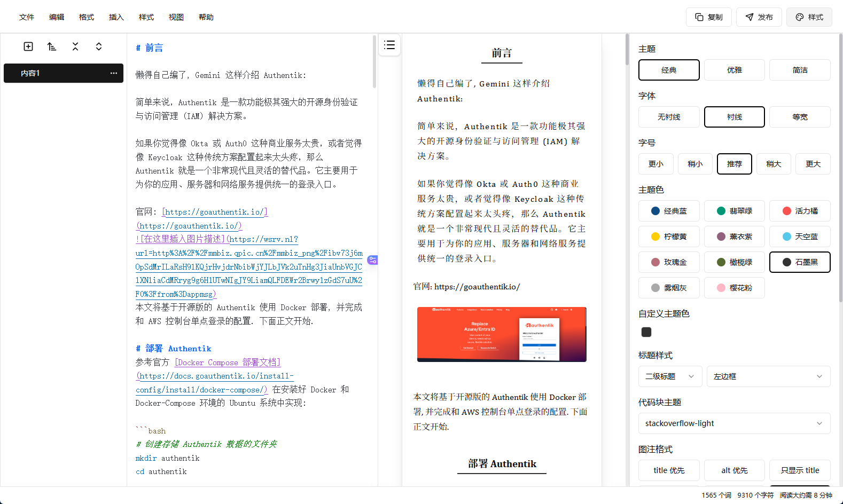
Task: Open the 插入 menu
Action: click(116, 17)
